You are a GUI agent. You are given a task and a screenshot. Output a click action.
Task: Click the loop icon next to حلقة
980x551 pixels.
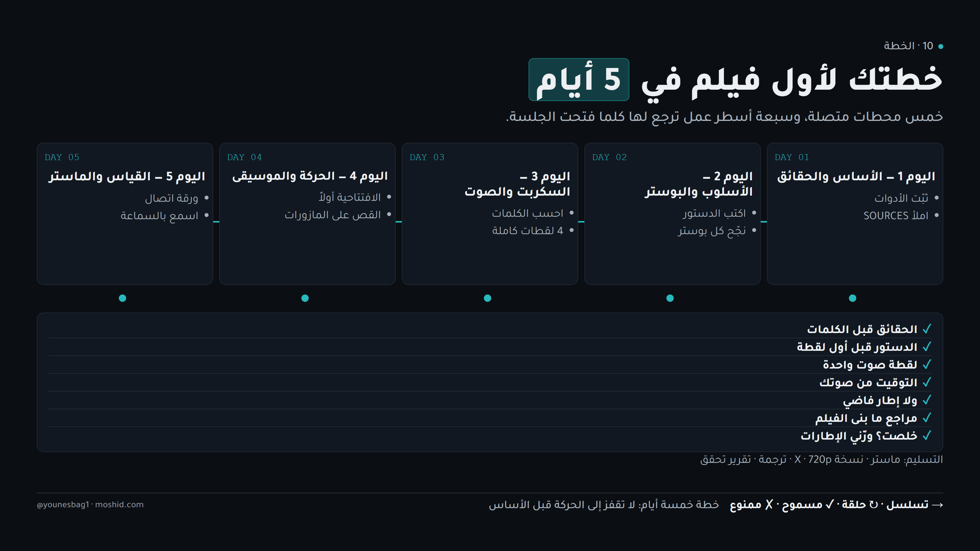click(x=873, y=504)
